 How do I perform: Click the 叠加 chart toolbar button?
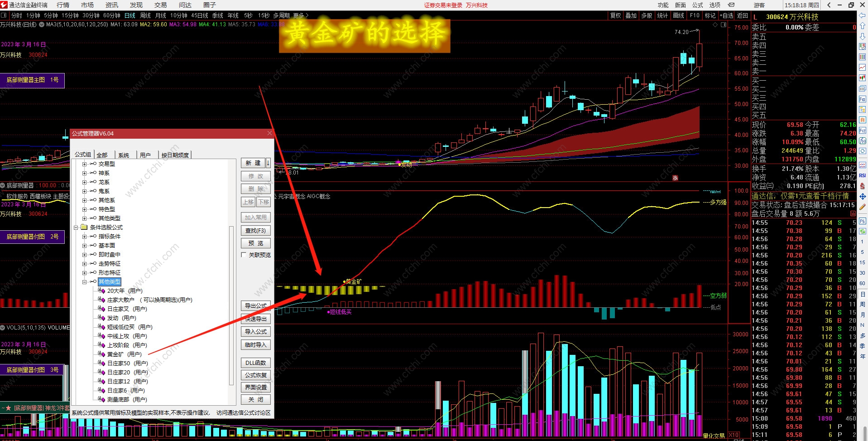click(x=631, y=15)
